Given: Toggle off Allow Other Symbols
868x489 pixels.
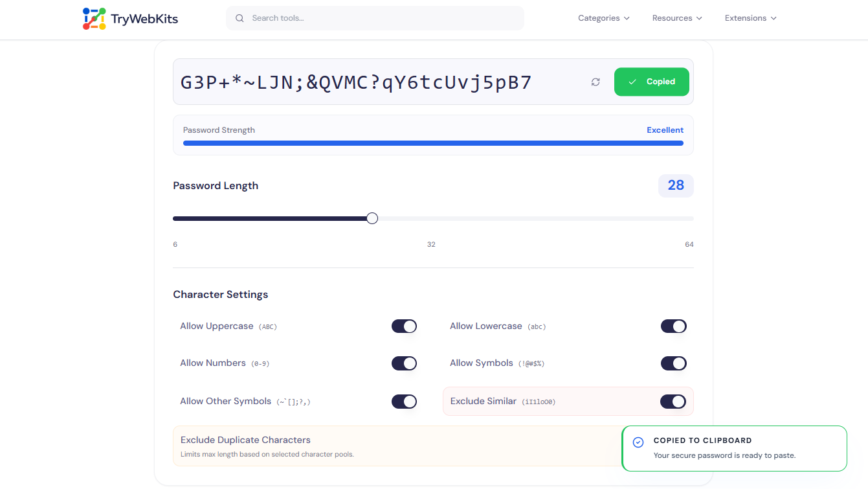Looking at the screenshot, I should (404, 401).
